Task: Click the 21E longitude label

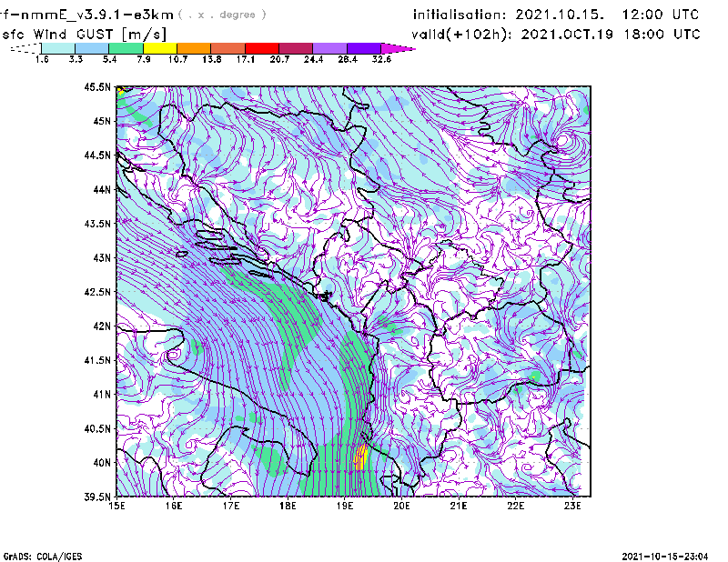Action: 459,506
